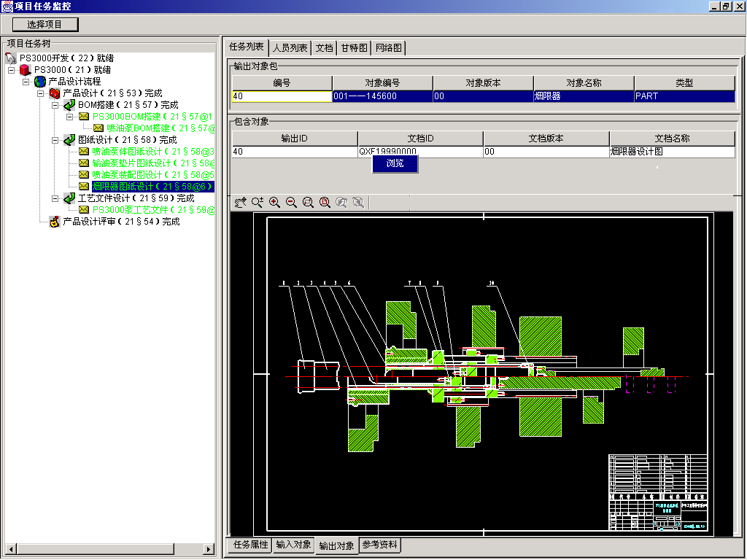The image size is (747, 560).
Task: Click the red cube icon beside PS3000（21）
Action: (26, 70)
